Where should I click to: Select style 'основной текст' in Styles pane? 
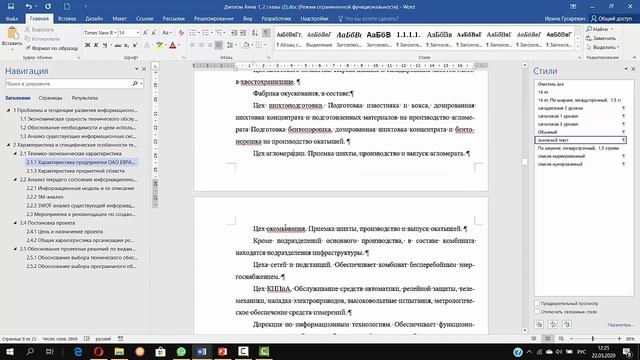pyautogui.click(x=580, y=140)
